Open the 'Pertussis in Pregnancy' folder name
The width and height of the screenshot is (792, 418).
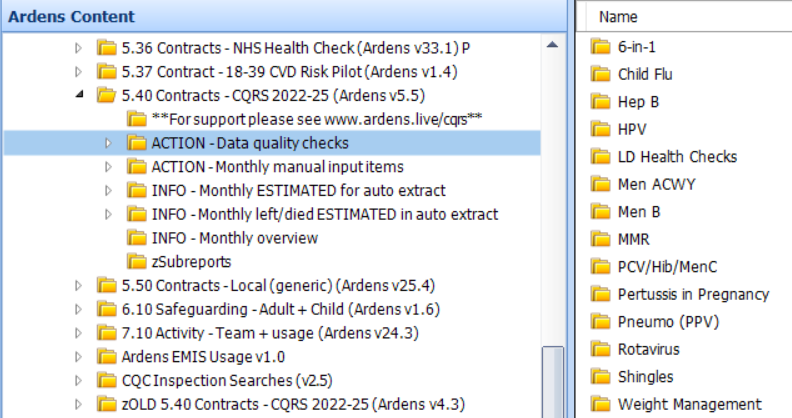pyautogui.click(x=693, y=294)
